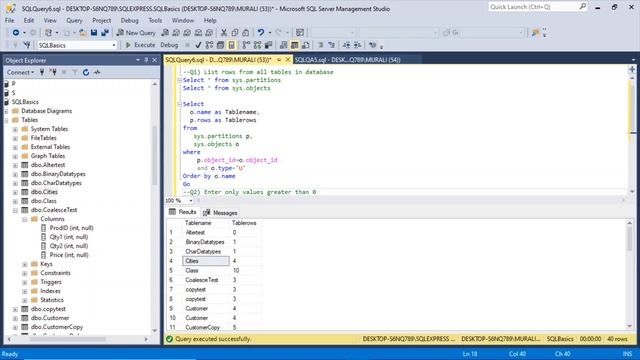Collapse the first Select statement outline in editor
640x360 pixels.
pyautogui.click(x=179, y=80)
